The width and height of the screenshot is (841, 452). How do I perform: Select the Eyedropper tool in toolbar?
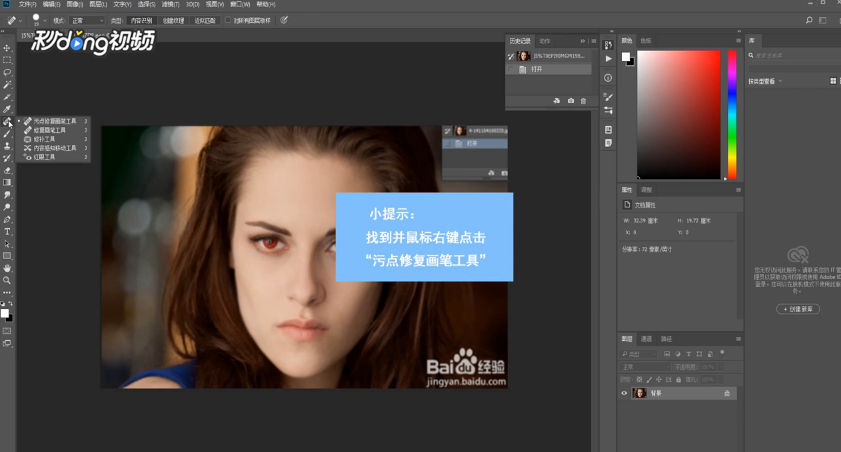(7, 109)
